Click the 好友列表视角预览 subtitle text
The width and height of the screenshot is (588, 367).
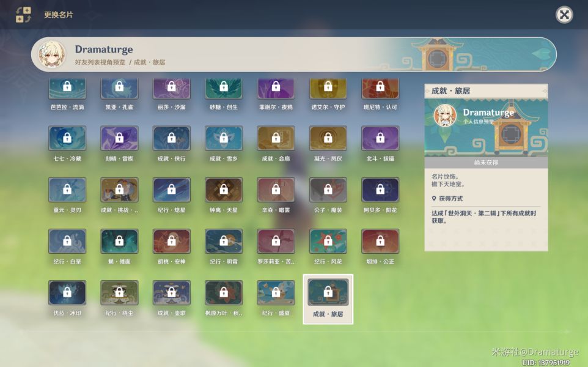click(x=100, y=62)
